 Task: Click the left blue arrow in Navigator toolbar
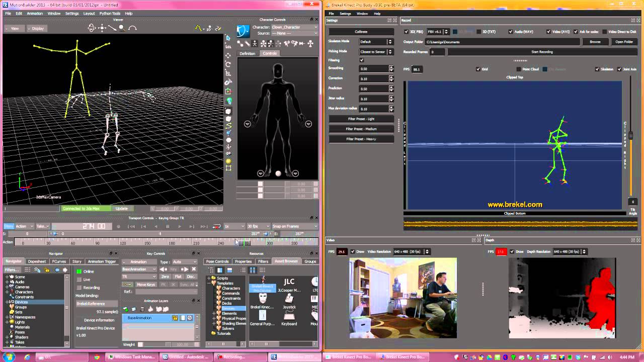[57, 270]
